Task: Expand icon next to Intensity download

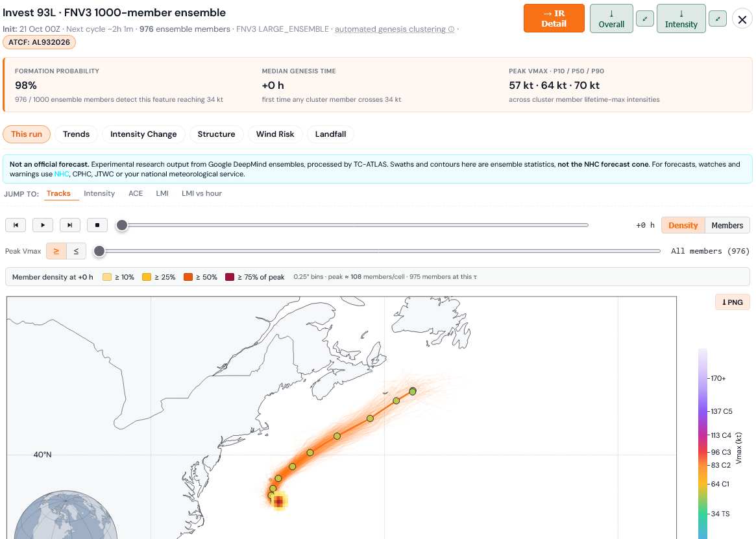Action: click(x=718, y=19)
